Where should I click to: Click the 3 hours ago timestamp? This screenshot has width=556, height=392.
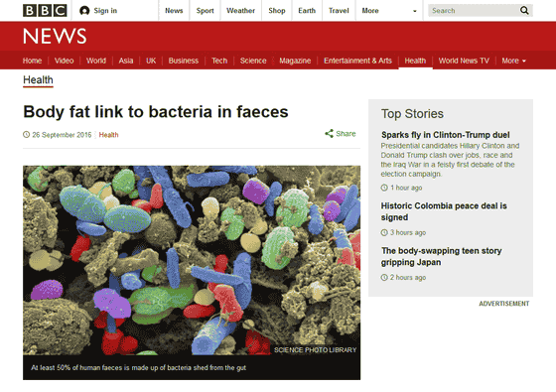pyautogui.click(x=408, y=232)
